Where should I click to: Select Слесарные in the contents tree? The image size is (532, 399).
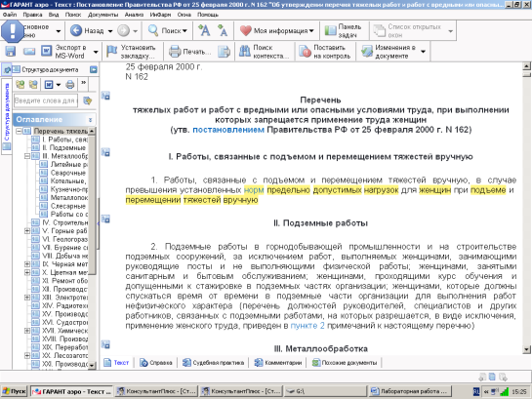68,206
